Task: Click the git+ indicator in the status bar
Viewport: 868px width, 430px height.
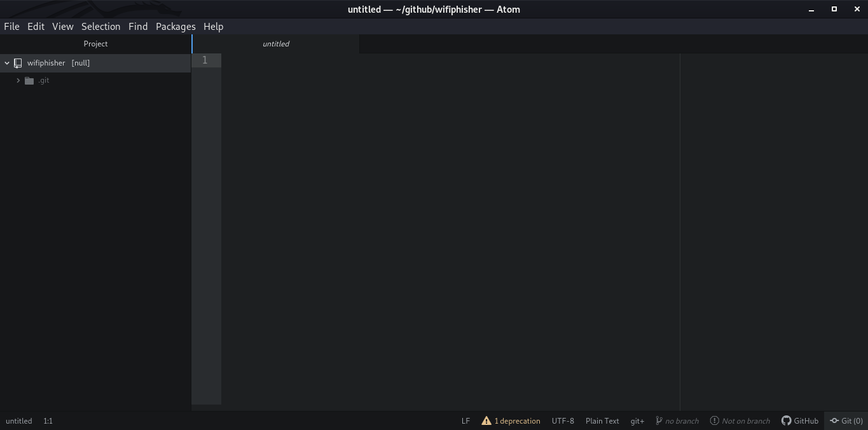Action: click(637, 420)
